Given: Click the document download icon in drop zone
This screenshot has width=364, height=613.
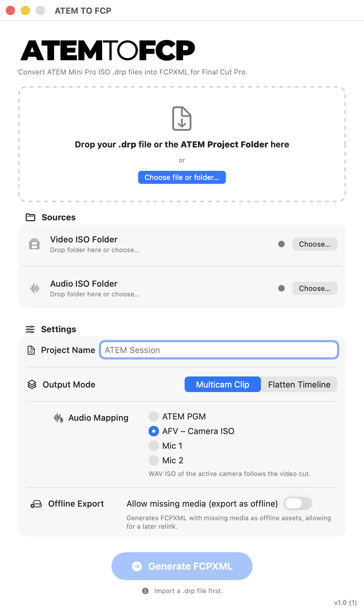Looking at the screenshot, I should [182, 119].
